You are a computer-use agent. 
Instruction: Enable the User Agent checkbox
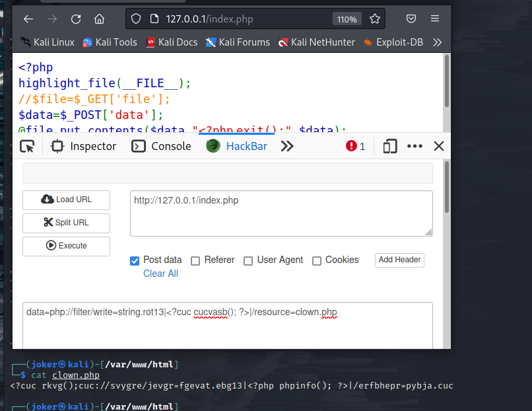coord(248,261)
